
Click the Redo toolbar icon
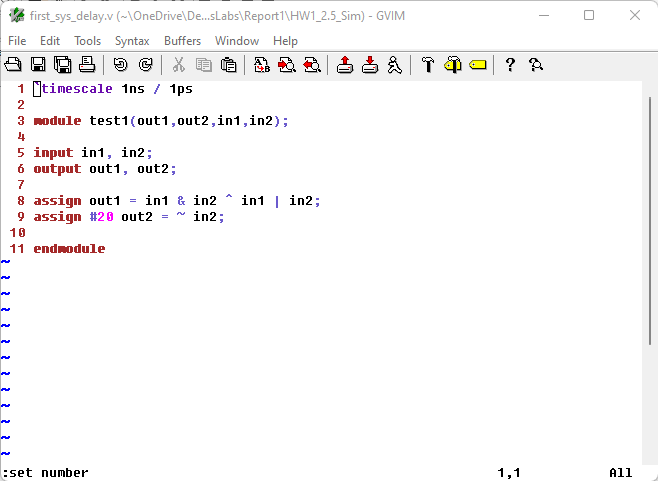(145, 65)
